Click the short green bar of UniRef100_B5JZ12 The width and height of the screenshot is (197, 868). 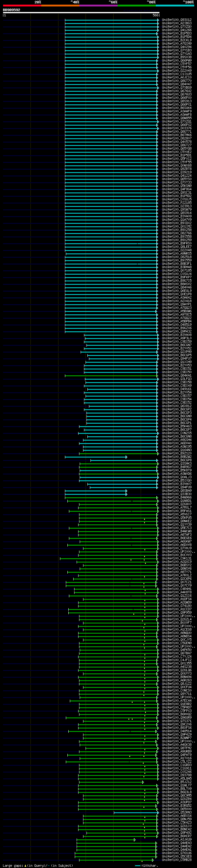pyautogui.click(x=111, y=782)
